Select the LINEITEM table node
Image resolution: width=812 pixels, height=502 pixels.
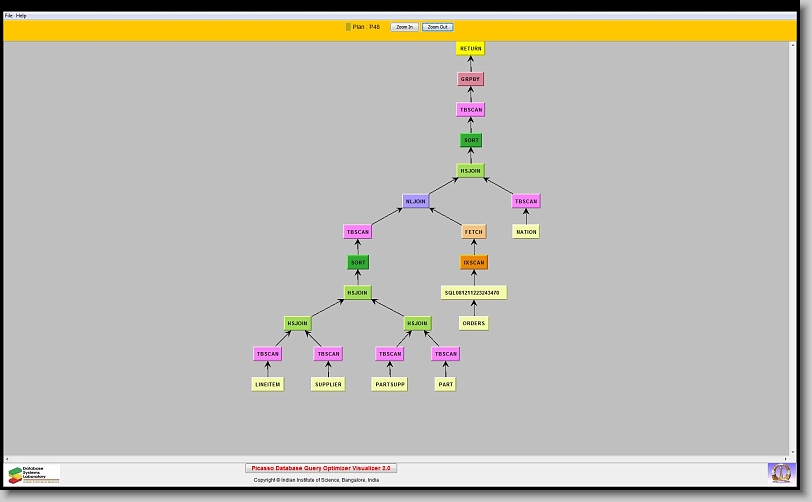point(267,384)
